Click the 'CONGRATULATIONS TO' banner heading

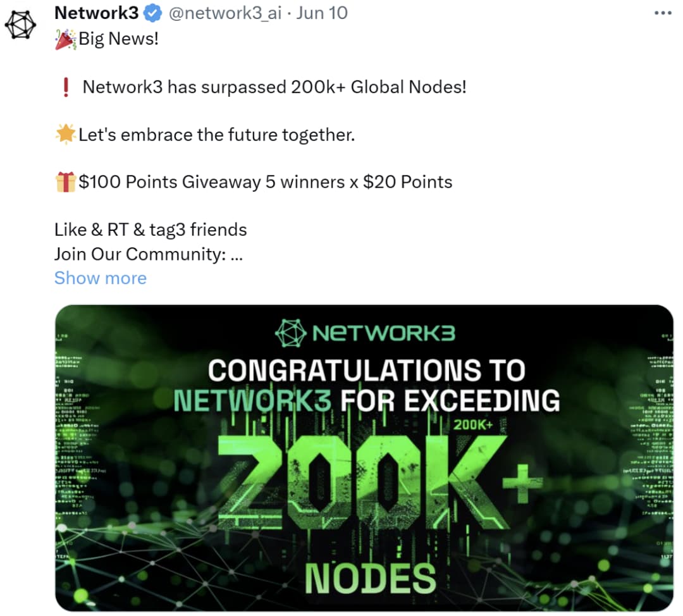(367, 371)
